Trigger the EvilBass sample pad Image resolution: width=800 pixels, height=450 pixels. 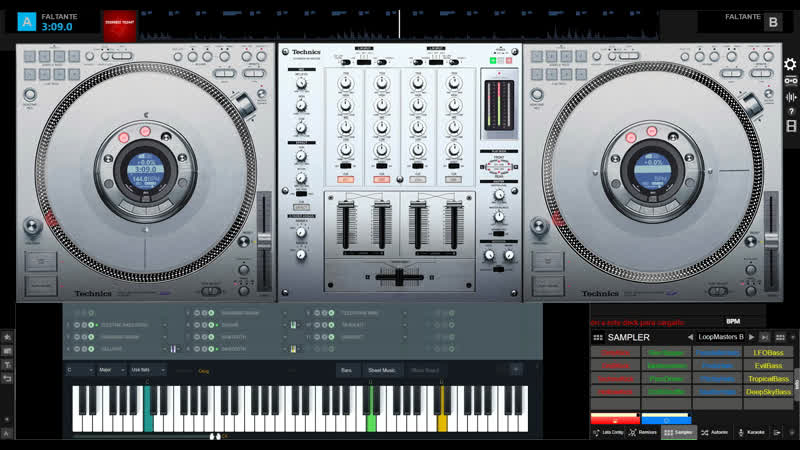click(x=768, y=366)
